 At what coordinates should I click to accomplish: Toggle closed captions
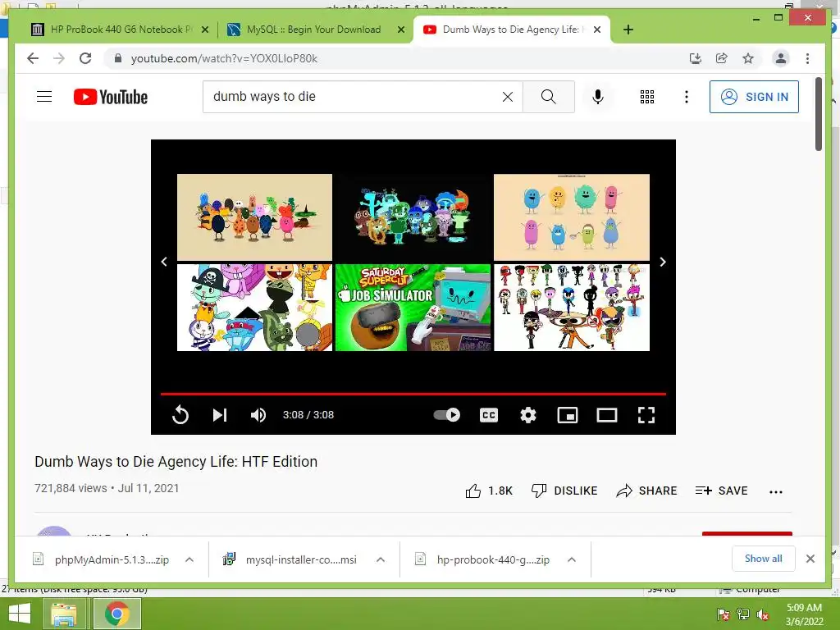(489, 414)
